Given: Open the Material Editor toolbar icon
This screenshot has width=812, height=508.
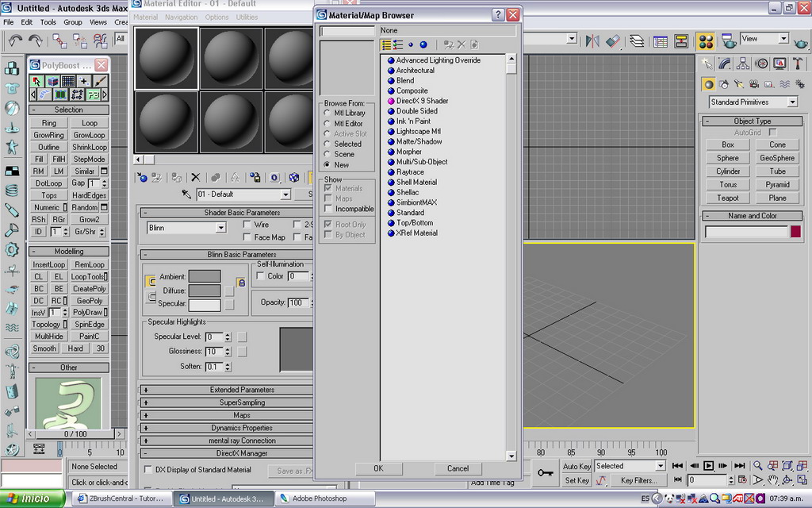Looking at the screenshot, I should [x=707, y=40].
